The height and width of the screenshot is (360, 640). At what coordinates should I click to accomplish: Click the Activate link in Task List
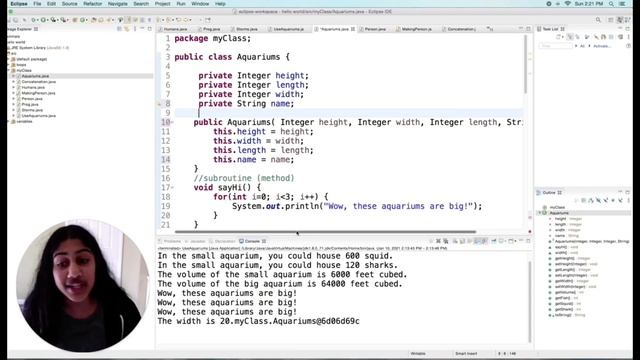(x=602, y=46)
